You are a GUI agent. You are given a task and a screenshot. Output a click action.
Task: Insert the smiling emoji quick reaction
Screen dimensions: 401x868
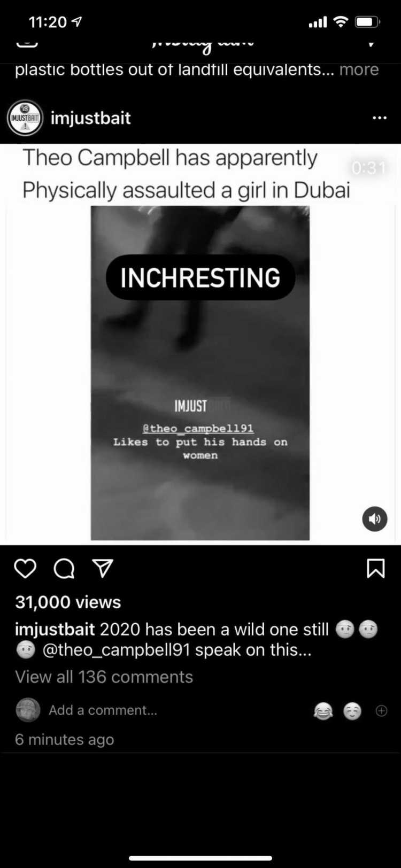[x=352, y=711]
